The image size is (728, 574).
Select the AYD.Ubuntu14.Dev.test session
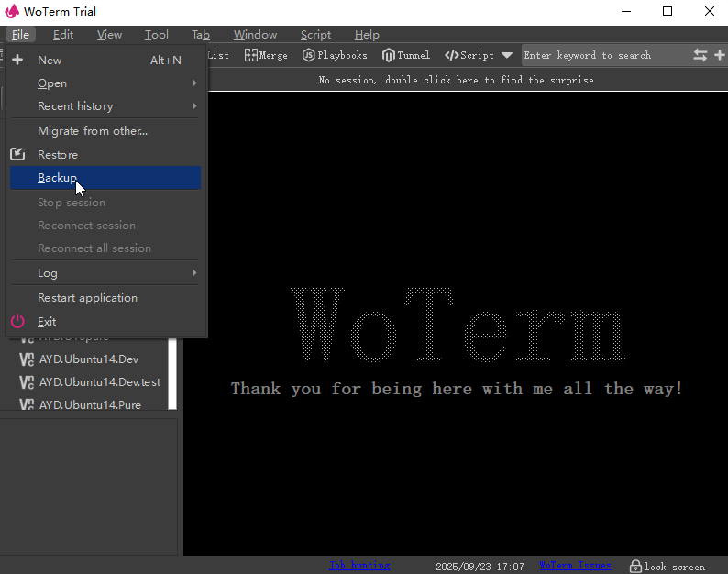pos(99,381)
